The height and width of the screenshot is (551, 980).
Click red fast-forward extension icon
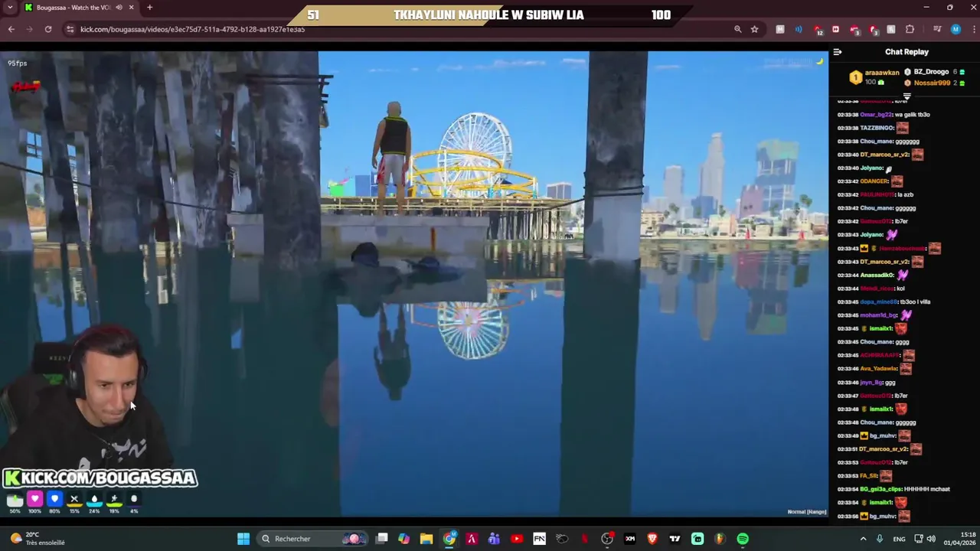click(x=835, y=29)
